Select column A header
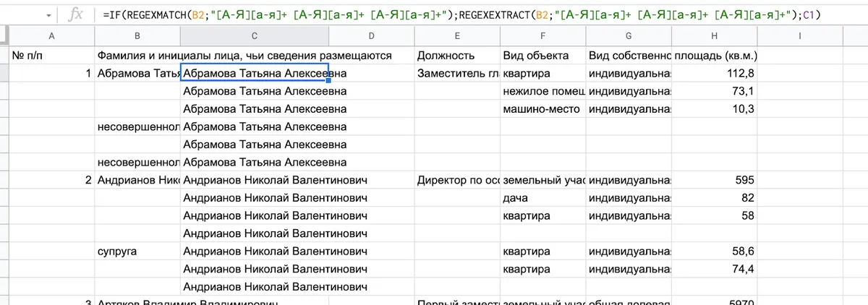Screen dimensions: 868x305 click(x=51, y=36)
